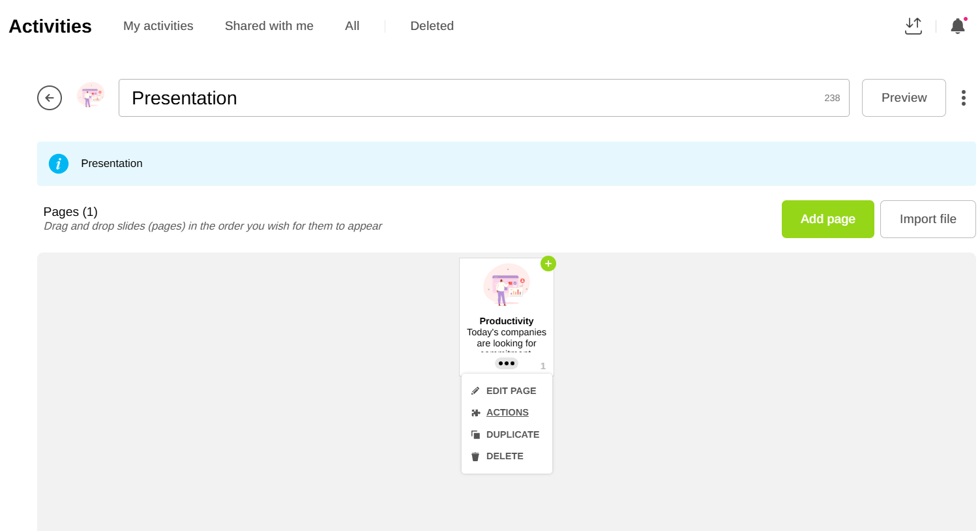
Task: Click the back arrow icon
Action: tap(50, 98)
